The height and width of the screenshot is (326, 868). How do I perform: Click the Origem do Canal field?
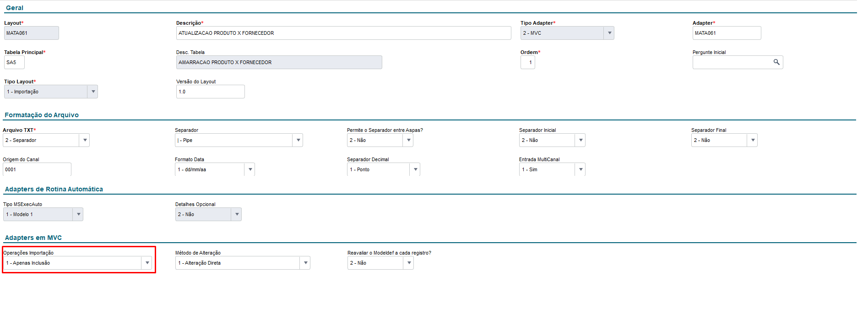tap(37, 169)
